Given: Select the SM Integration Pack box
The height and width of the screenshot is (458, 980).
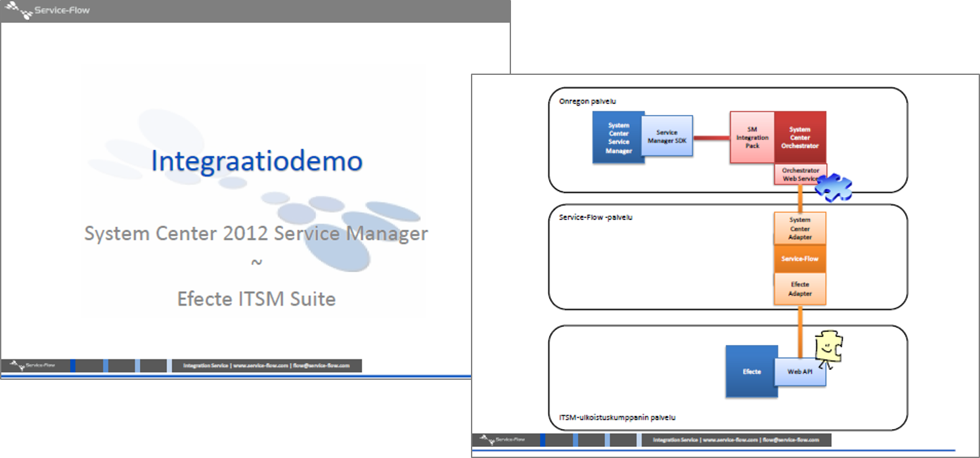Looking at the screenshot, I should [x=752, y=137].
